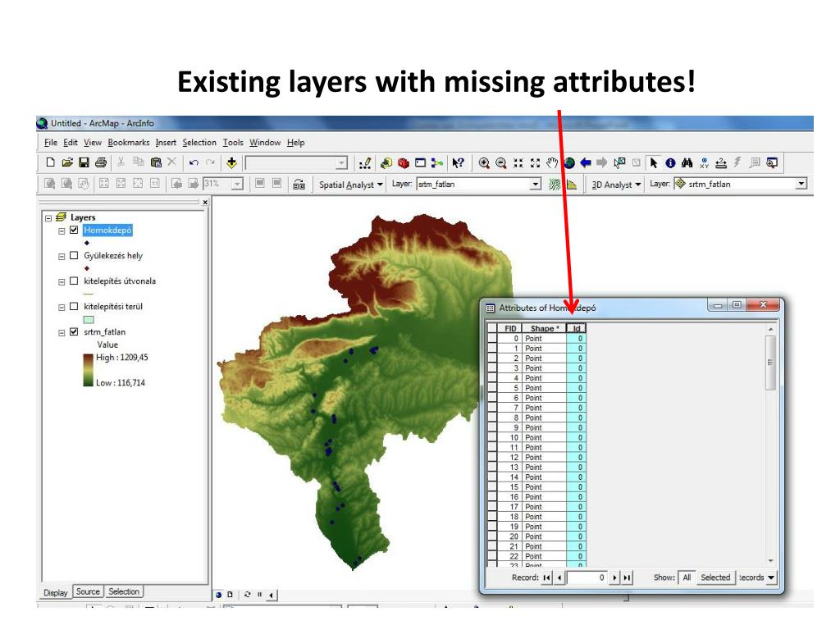Click the Spatial Analyst histogram icon
Viewport: 840px width, 630px height.
point(572,185)
